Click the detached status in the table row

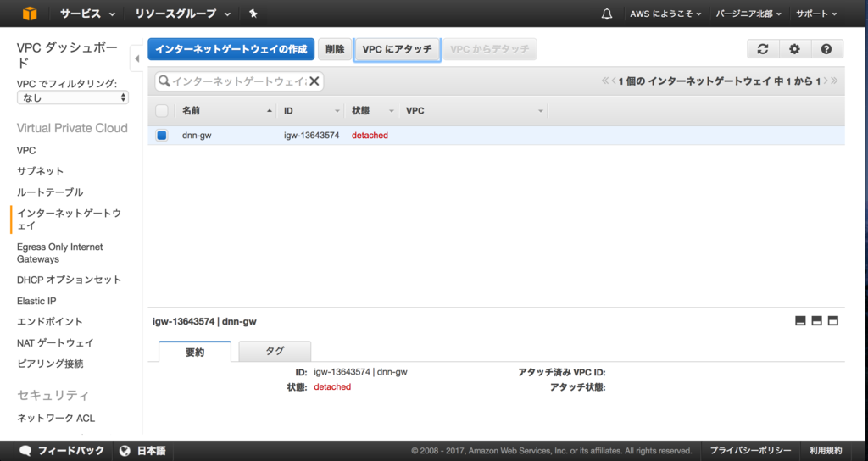370,135
